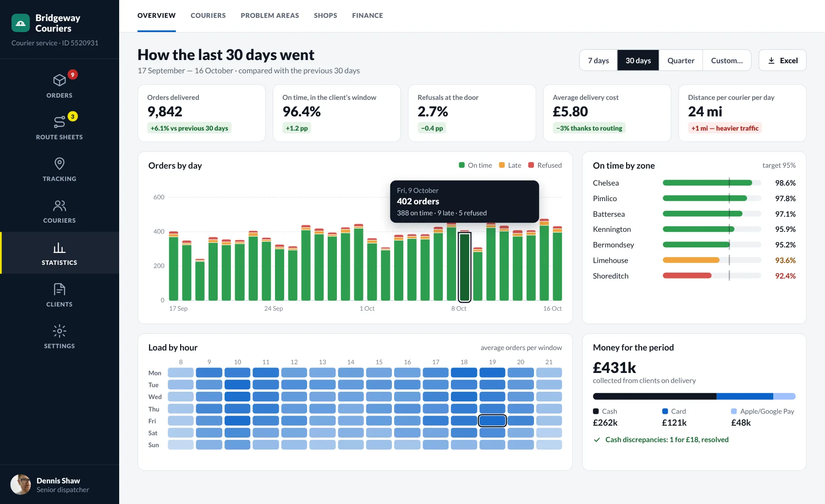The width and height of the screenshot is (825, 504).
Task: Select the 30 days period
Action: [638, 60]
